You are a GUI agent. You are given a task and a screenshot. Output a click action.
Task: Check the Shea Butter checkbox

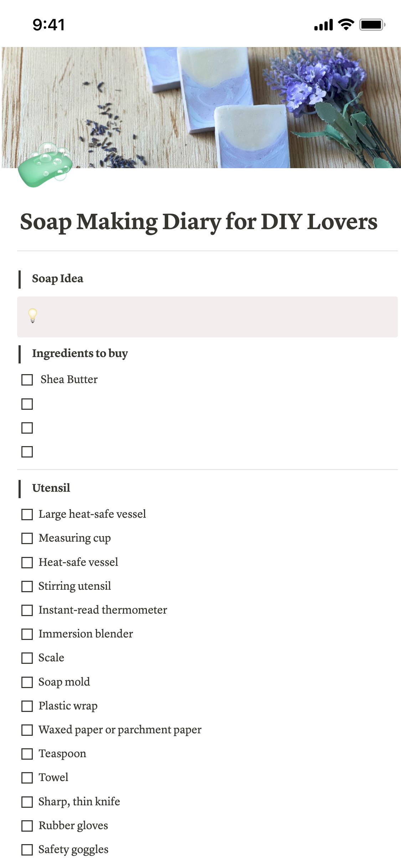(27, 380)
